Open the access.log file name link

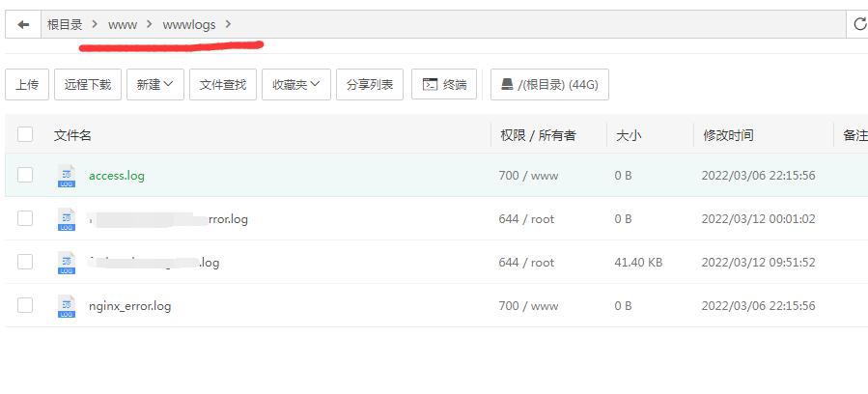pos(116,176)
